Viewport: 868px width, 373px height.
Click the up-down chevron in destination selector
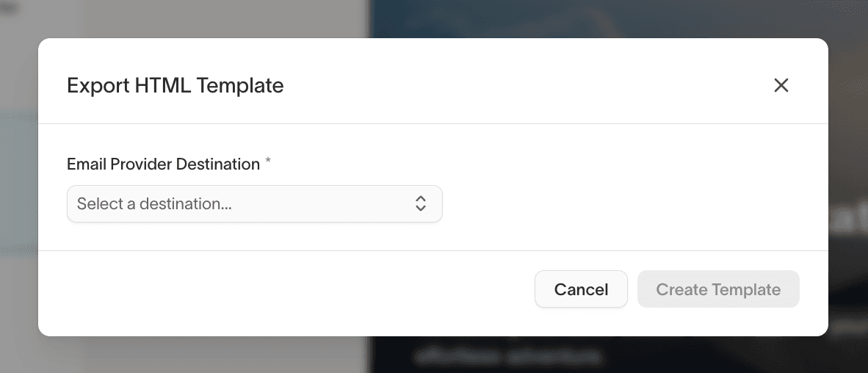point(421,203)
